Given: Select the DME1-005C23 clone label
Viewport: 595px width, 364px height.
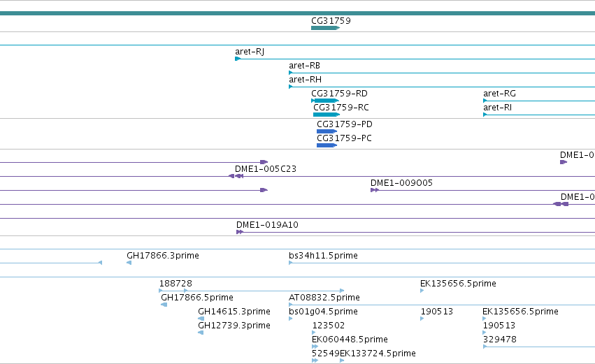Looking at the screenshot, I should pos(266,169).
